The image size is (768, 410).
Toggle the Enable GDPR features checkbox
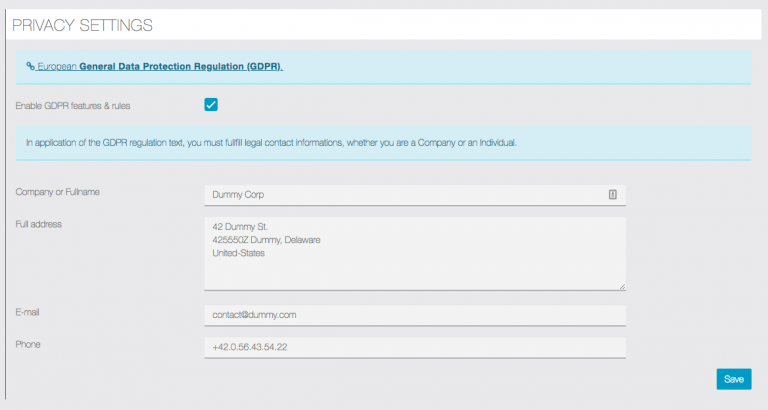(211, 105)
